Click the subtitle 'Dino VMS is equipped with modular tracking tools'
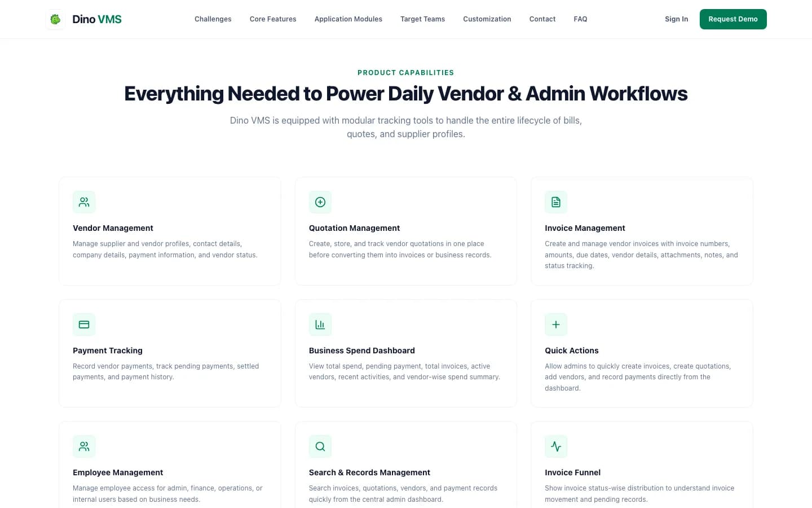Image resolution: width=812 pixels, height=508 pixels. point(406,127)
